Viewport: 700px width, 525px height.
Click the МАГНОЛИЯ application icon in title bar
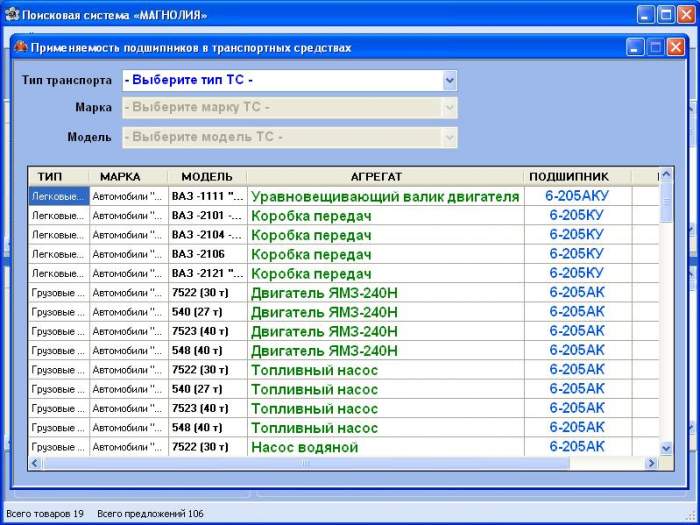click(x=12, y=15)
